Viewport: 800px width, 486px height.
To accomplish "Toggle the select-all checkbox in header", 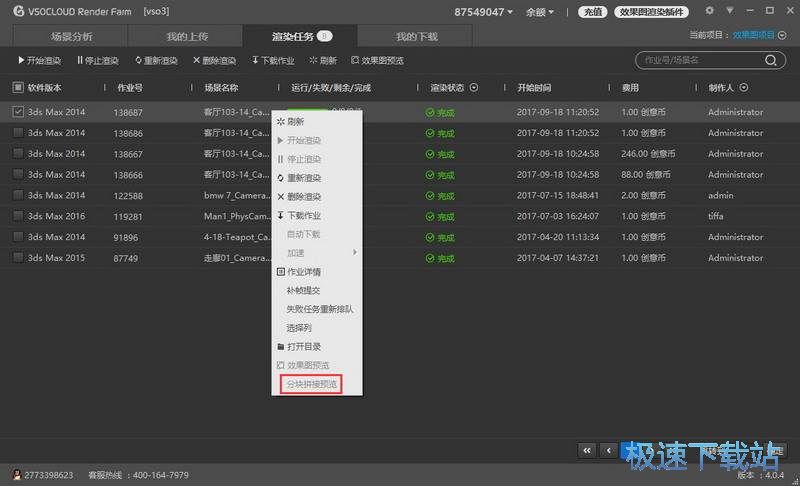I will click(18, 87).
